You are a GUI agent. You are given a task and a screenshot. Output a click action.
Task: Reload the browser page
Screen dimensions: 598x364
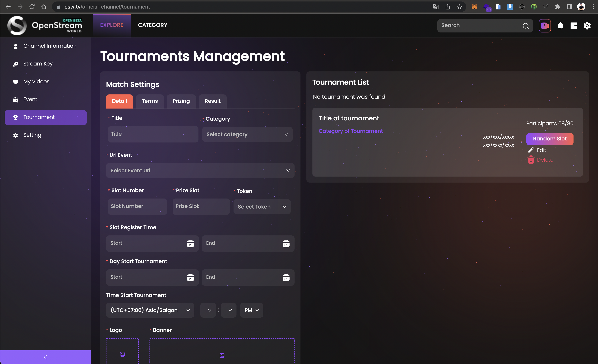32,7
